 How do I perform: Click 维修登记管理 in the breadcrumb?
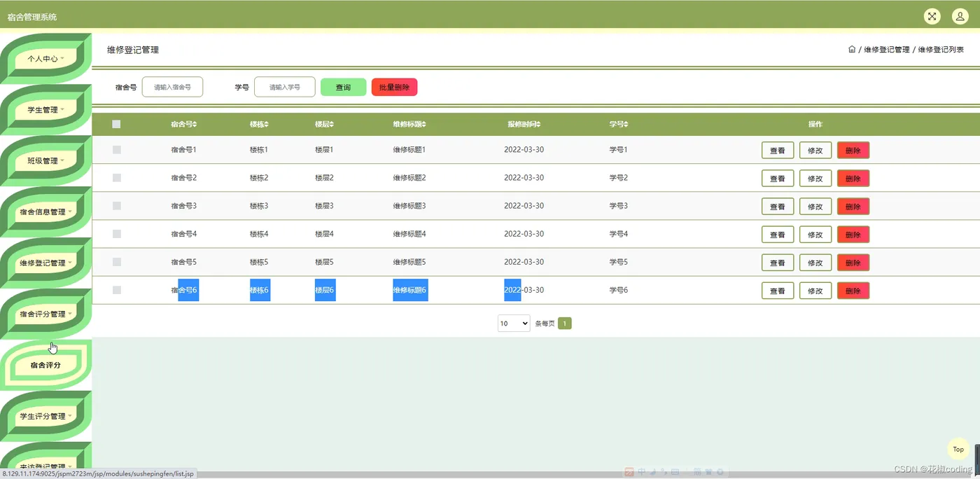(886, 50)
